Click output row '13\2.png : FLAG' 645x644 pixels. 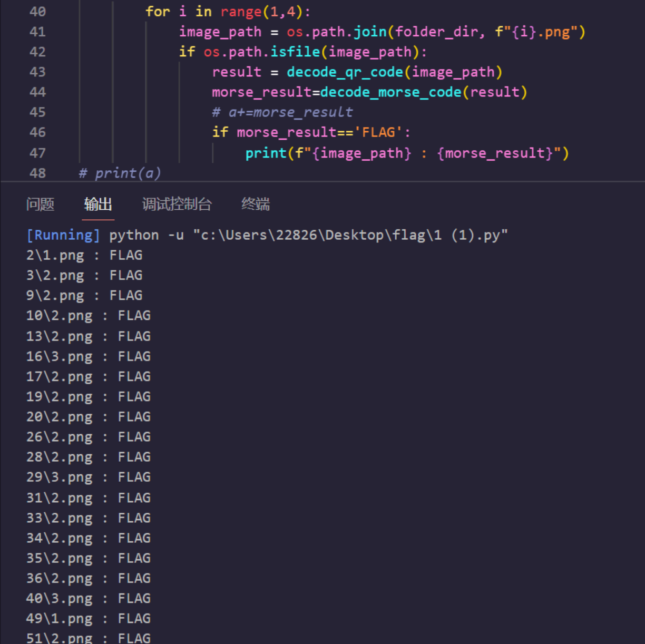point(89,336)
